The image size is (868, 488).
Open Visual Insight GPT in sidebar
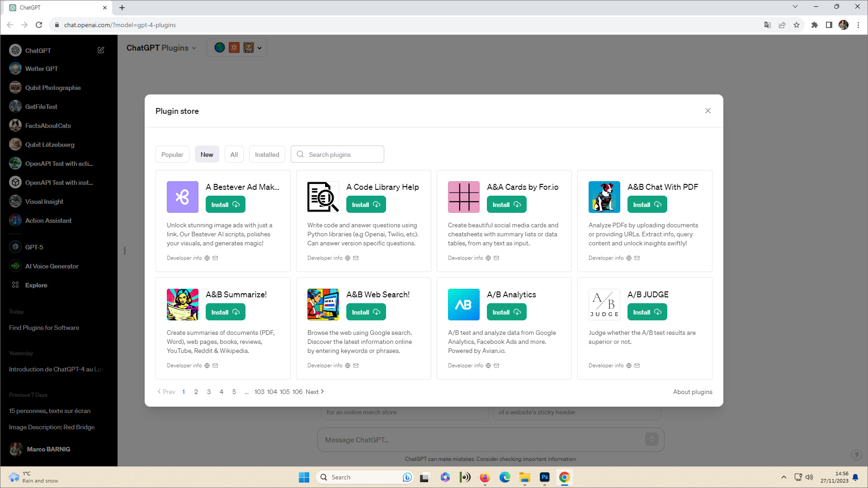pyautogui.click(x=44, y=202)
